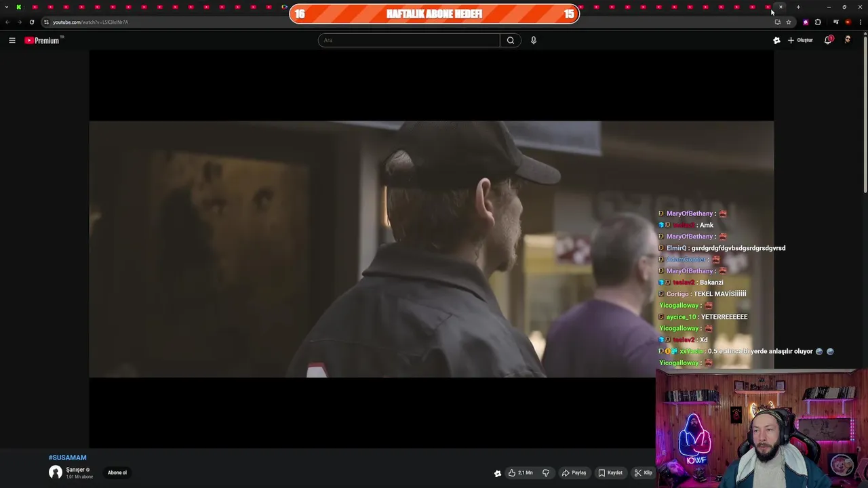868x488 pixels.
Task: Open Chrome media controls
Action: click(x=835, y=22)
